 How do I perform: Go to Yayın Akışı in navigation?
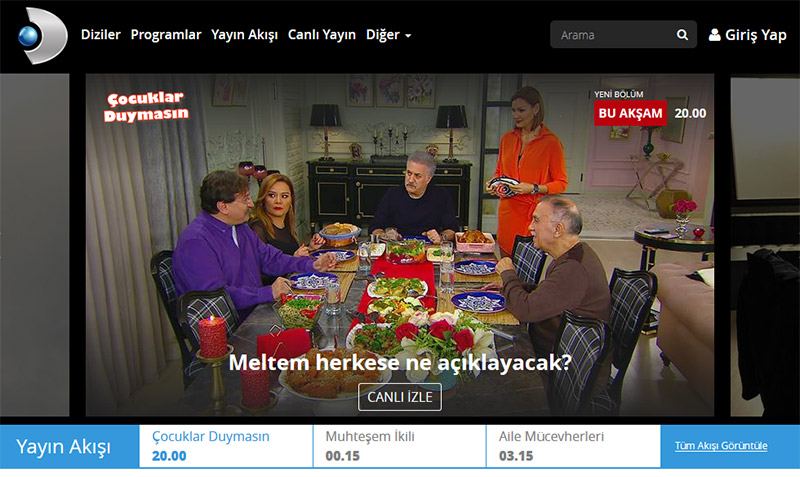point(244,35)
